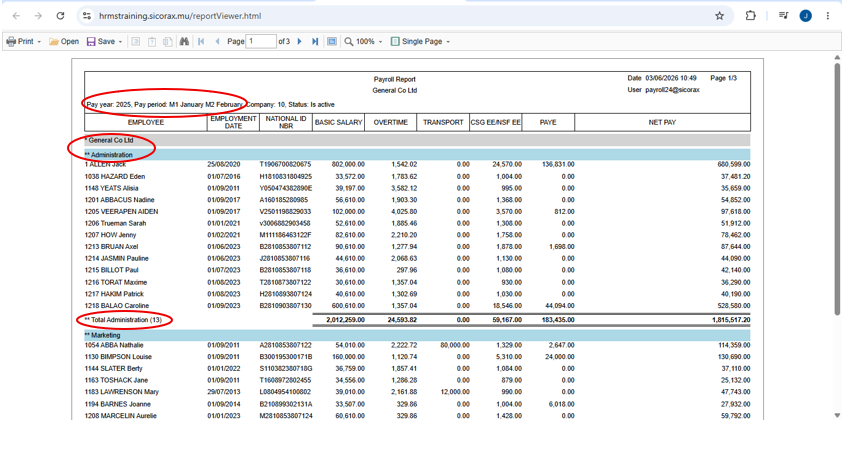Click the hrmstraining.sicorax.mu address bar URL
The width and height of the screenshot is (846, 451).
(x=180, y=16)
